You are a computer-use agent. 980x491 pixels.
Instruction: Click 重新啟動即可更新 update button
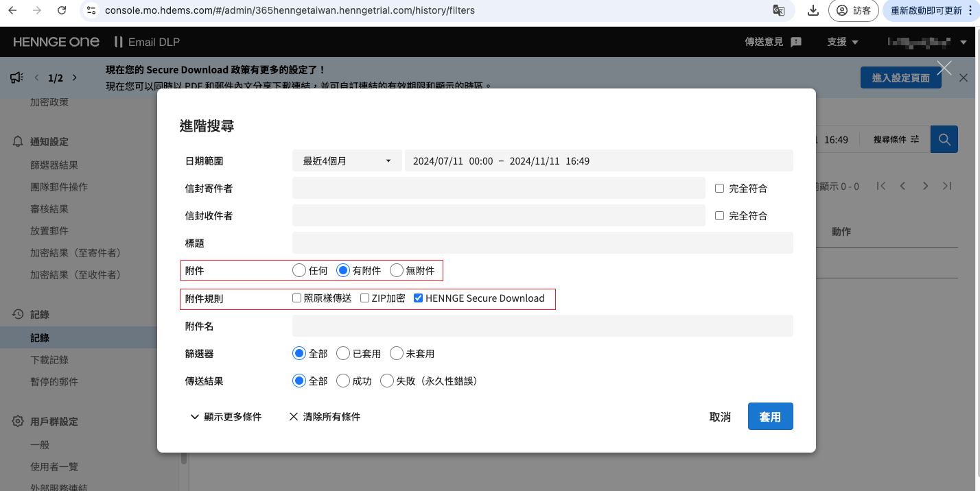(x=926, y=10)
